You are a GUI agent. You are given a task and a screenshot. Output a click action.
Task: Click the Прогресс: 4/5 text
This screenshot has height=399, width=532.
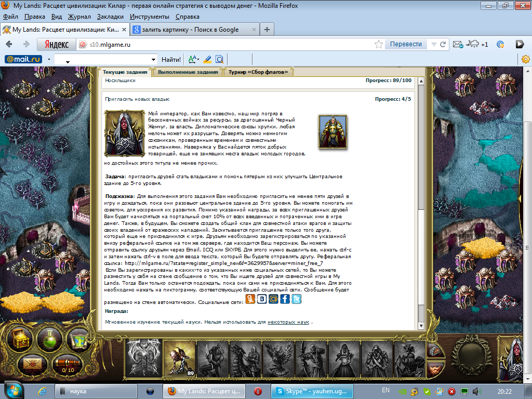tap(393, 99)
